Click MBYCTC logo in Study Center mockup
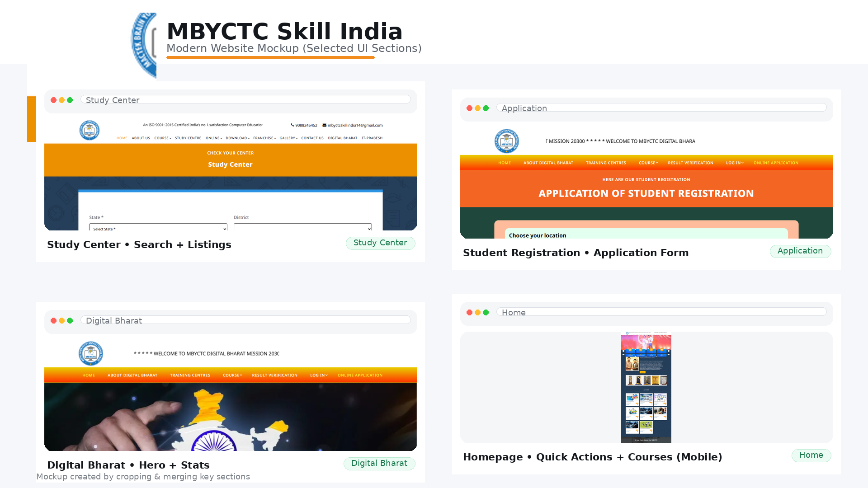This screenshot has width=868, height=488. point(90,130)
